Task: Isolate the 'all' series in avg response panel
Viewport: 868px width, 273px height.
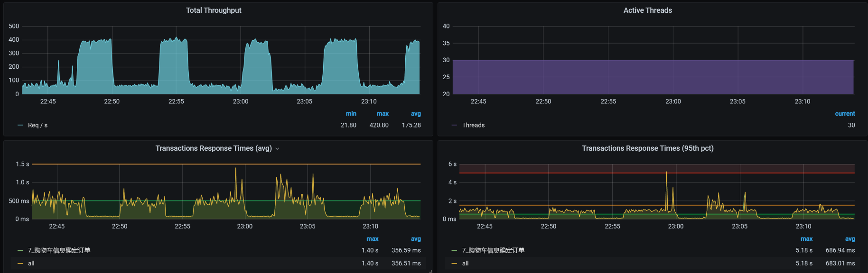Action: (x=31, y=264)
